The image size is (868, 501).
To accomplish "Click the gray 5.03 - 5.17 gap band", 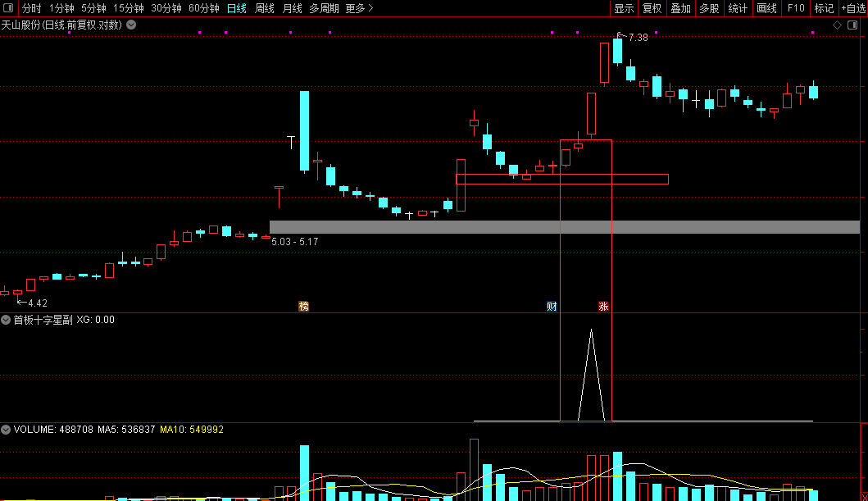I will click(x=565, y=227).
